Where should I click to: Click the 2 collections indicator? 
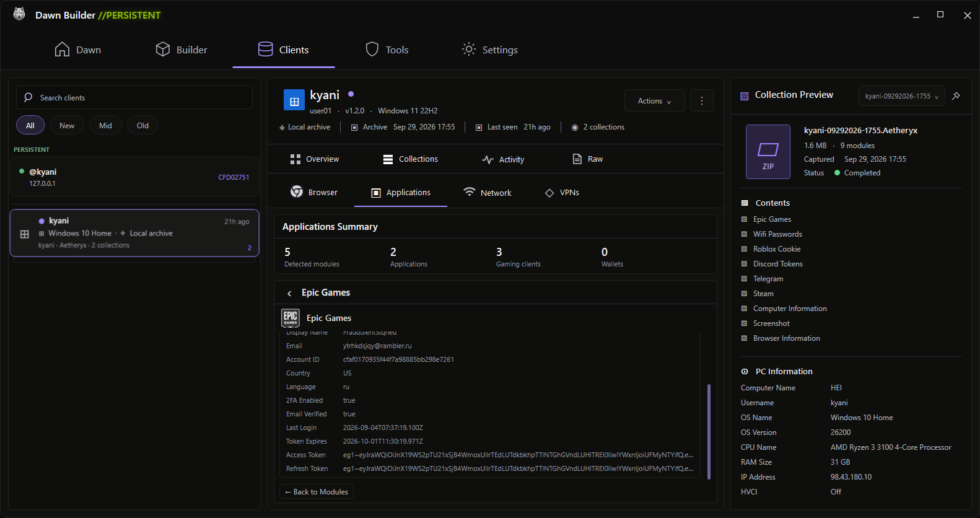[598, 127]
